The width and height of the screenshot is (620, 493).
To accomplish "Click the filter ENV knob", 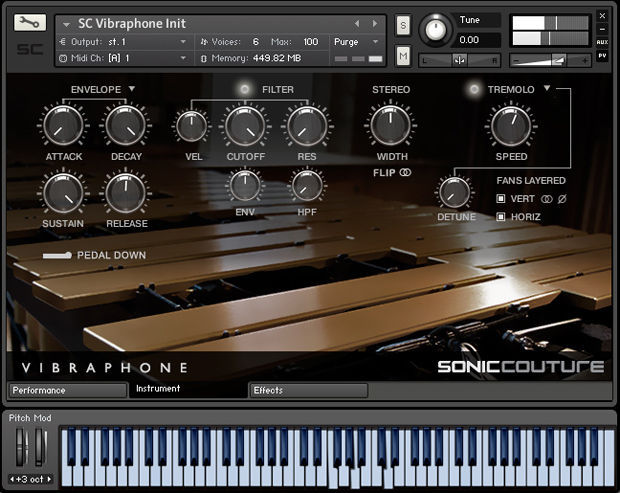I will pos(245,186).
